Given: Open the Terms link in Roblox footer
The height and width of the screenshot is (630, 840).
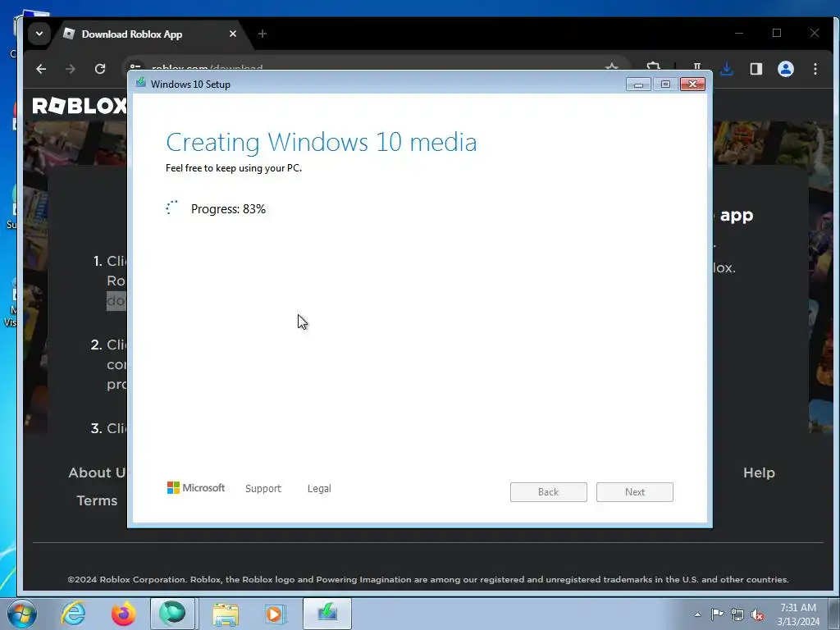Looking at the screenshot, I should pos(97,500).
